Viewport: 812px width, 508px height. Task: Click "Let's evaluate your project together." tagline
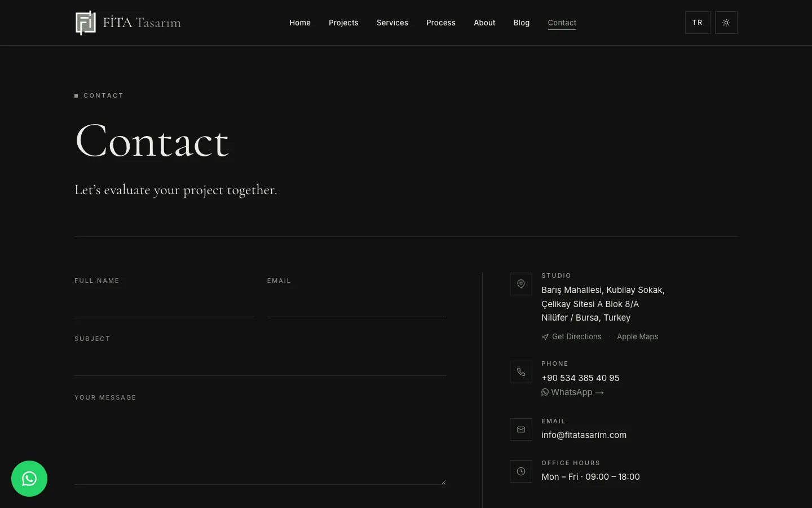click(x=176, y=190)
